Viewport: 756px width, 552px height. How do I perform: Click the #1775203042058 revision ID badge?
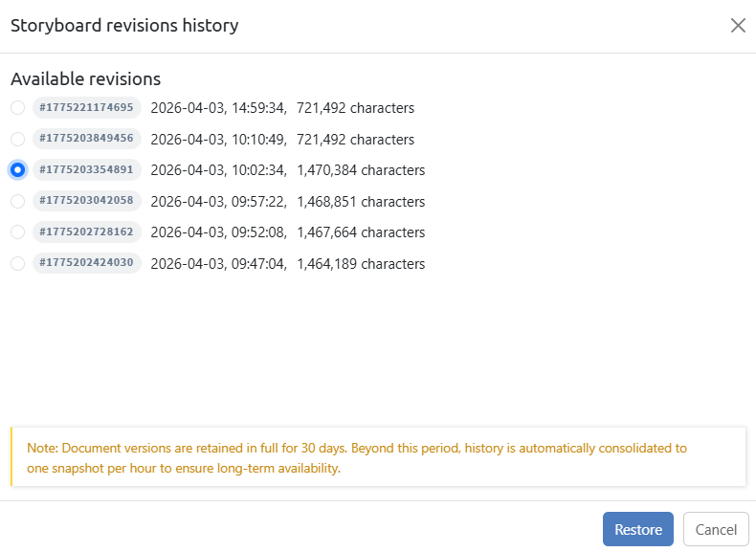click(87, 201)
